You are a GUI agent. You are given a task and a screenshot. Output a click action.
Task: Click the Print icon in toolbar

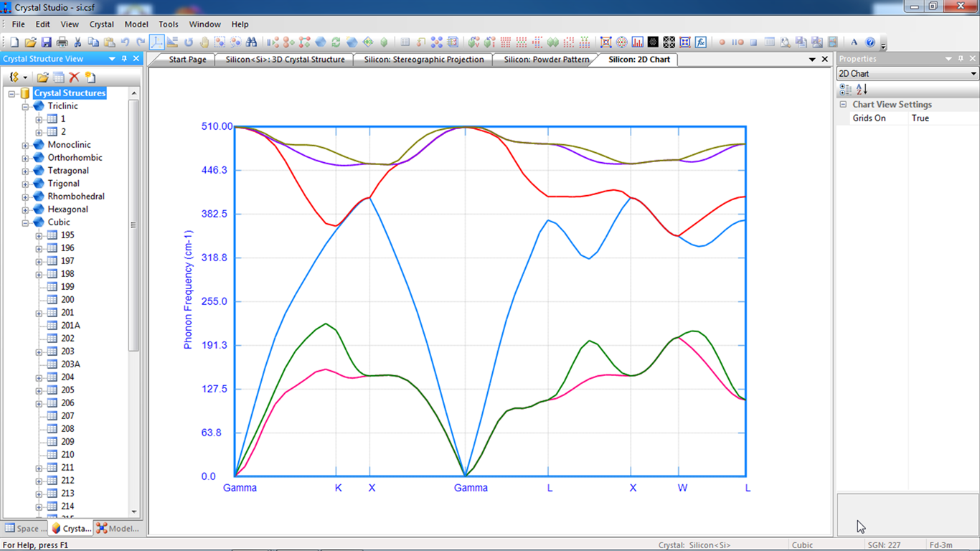[62, 42]
